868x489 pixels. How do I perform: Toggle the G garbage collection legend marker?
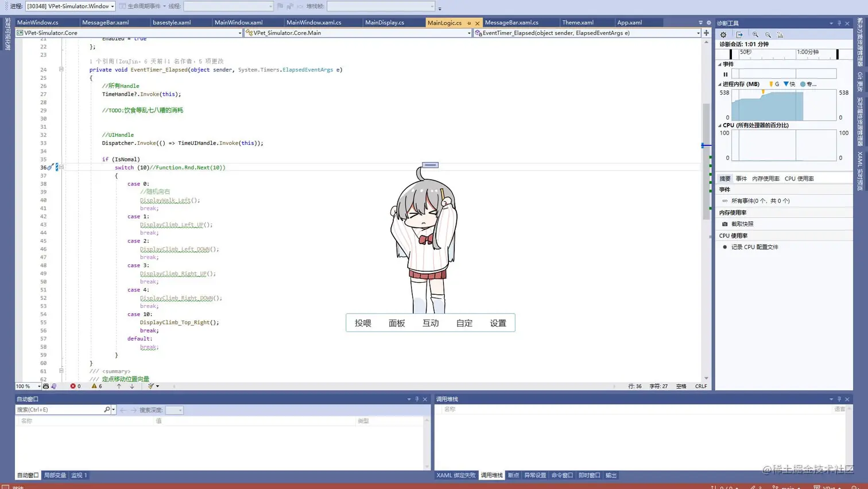774,84
